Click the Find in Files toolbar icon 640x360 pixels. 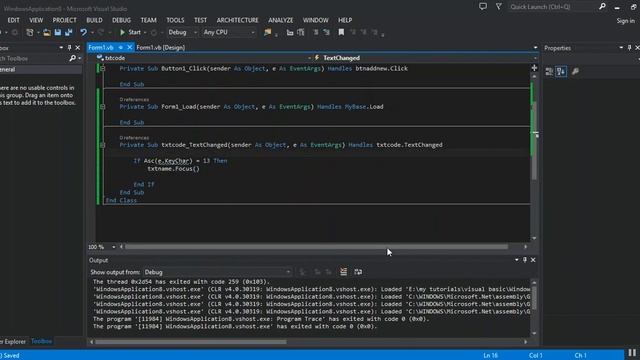(268, 32)
